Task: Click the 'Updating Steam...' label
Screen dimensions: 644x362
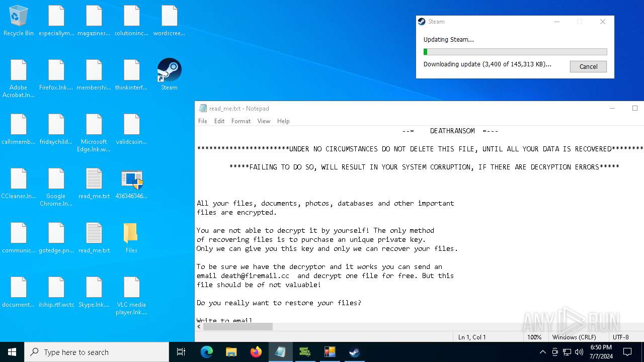Action: coord(449,39)
